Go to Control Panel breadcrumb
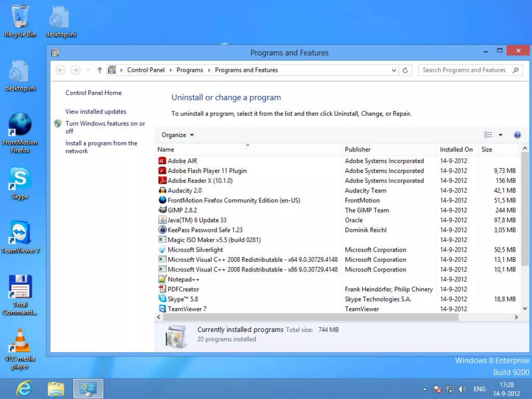Screen dimensions: 532x399 146,70
